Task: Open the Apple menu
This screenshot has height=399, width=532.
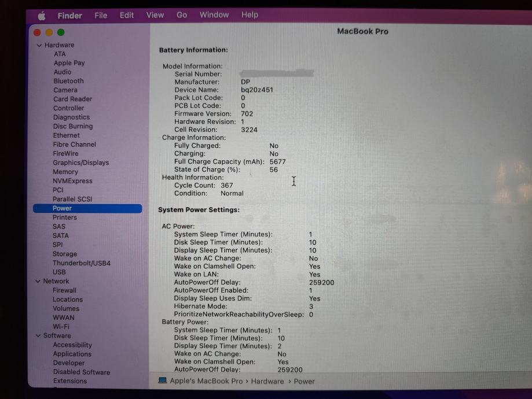Action: [x=42, y=16]
